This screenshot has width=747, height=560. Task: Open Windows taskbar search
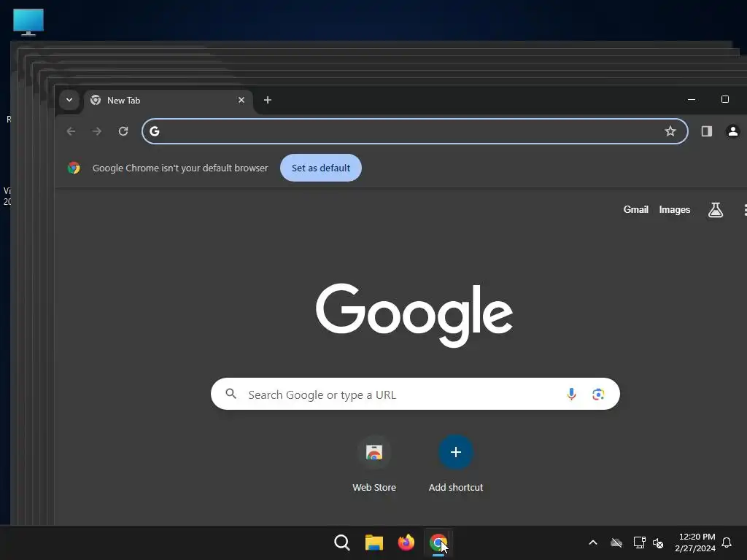[342, 542]
